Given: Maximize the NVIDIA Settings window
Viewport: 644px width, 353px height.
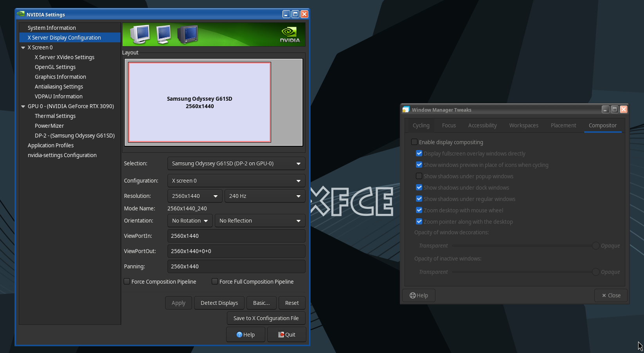Looking at the screenshot, I should (295, 14).
